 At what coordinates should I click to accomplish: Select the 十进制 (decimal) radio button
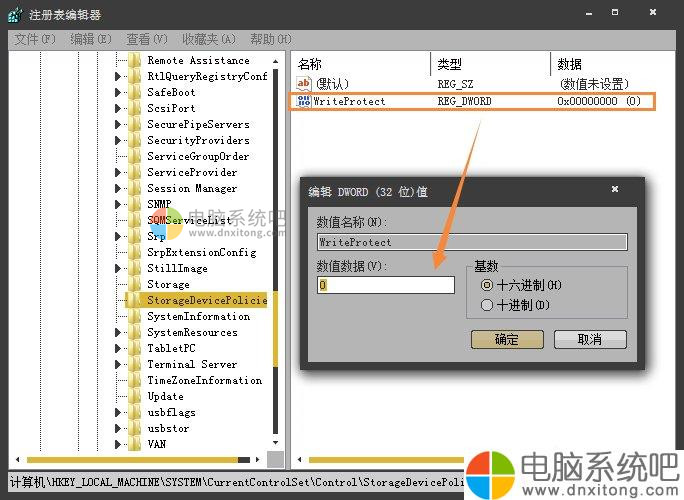(488, 305)
